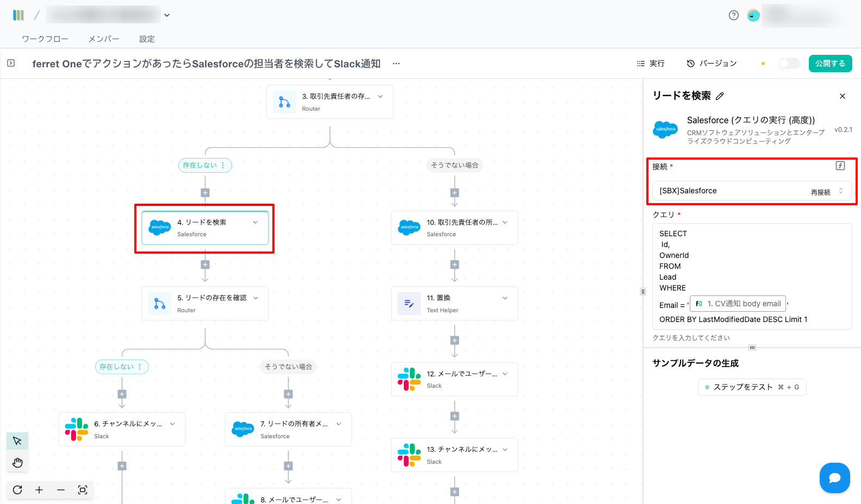
Task: Expand step 6 チャンネルにメッ chevron
Action: point(172,424)
